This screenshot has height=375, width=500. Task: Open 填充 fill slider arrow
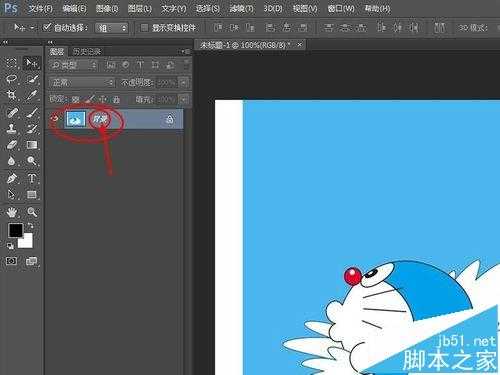tap(184, 99)
